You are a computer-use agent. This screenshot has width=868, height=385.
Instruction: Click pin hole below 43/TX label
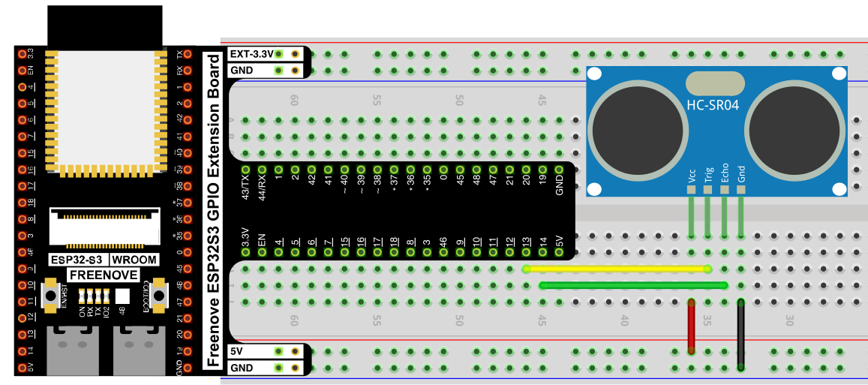click(x=246, y=170)
